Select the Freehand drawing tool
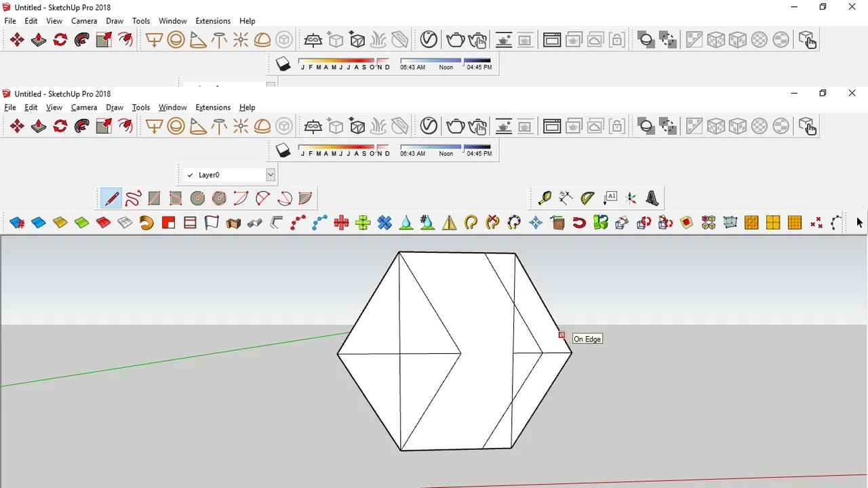 pyautogui.click(x=133, y=199)
